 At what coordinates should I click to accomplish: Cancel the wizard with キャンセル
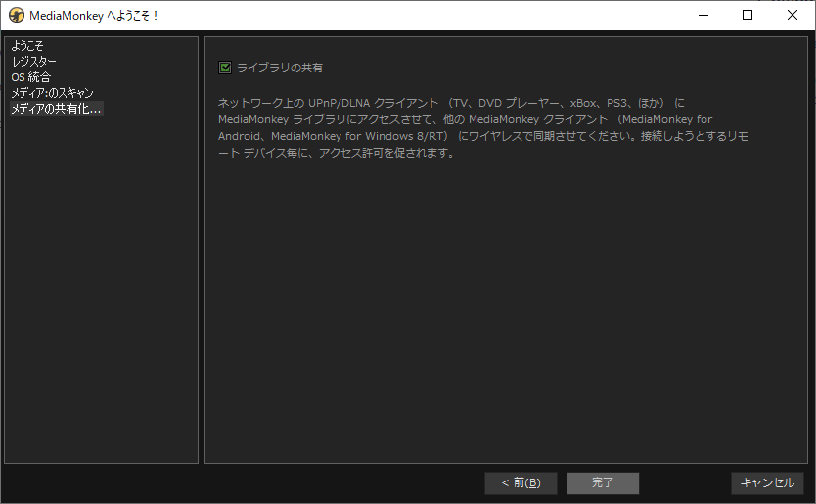tap(767, 483)
